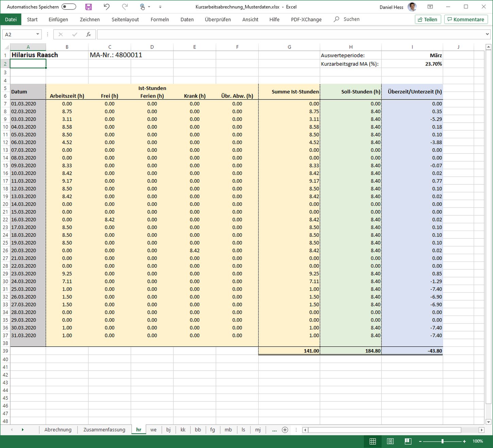The height and width of the screenshot is (448, 493).
Task: Switch to Page Break Preview icon
Action: tap(408, 441)
